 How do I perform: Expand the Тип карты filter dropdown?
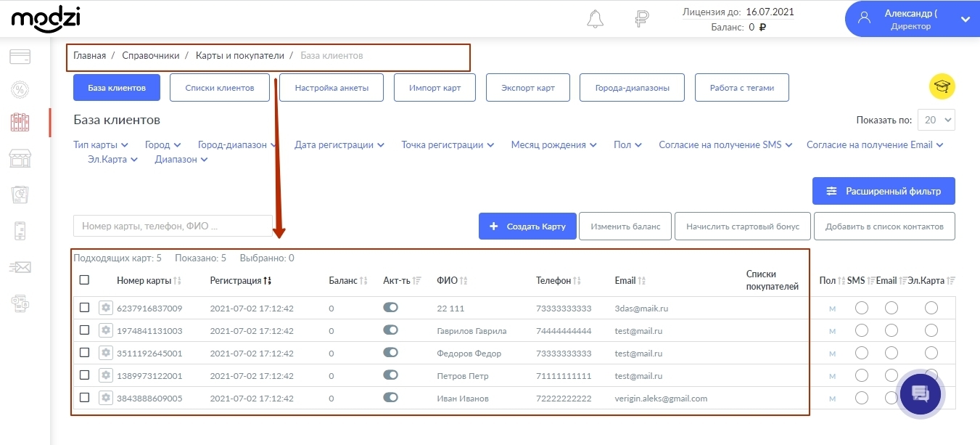(101, 144)
